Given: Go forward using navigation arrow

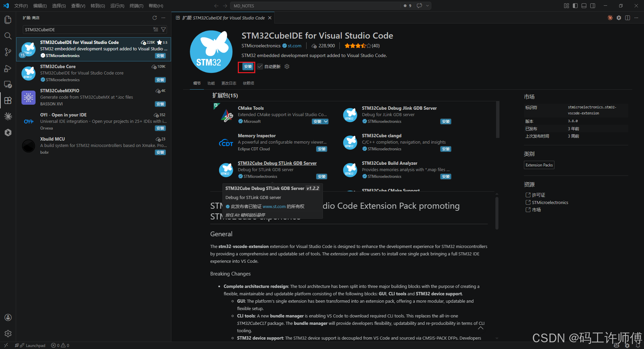Looking at the screenshot, I should (x=225, y=6).
